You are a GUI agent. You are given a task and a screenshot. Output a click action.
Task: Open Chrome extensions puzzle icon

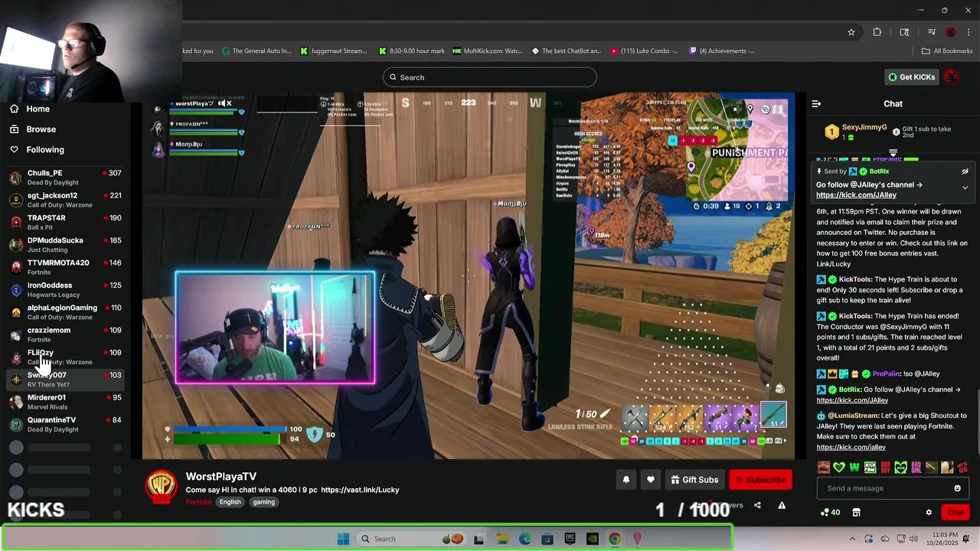(x=877, y=32)
